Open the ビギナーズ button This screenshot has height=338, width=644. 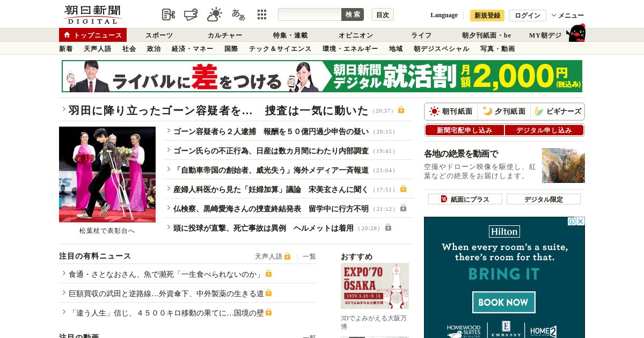(x=558, y=112)
